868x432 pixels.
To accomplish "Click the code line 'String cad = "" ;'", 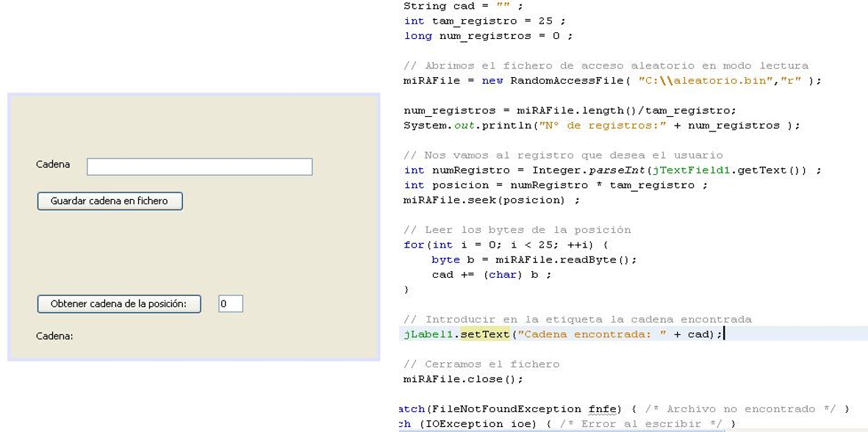I will tap(463, 6).
